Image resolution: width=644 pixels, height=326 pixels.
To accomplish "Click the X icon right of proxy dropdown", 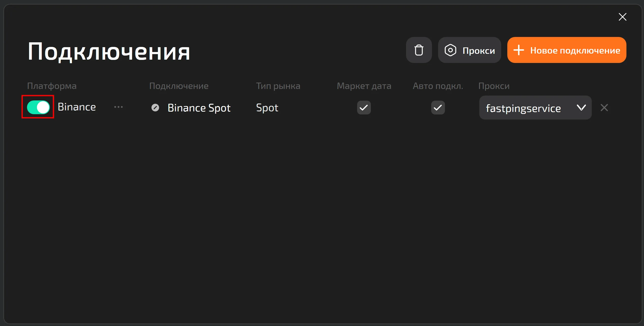I will 604,108.
